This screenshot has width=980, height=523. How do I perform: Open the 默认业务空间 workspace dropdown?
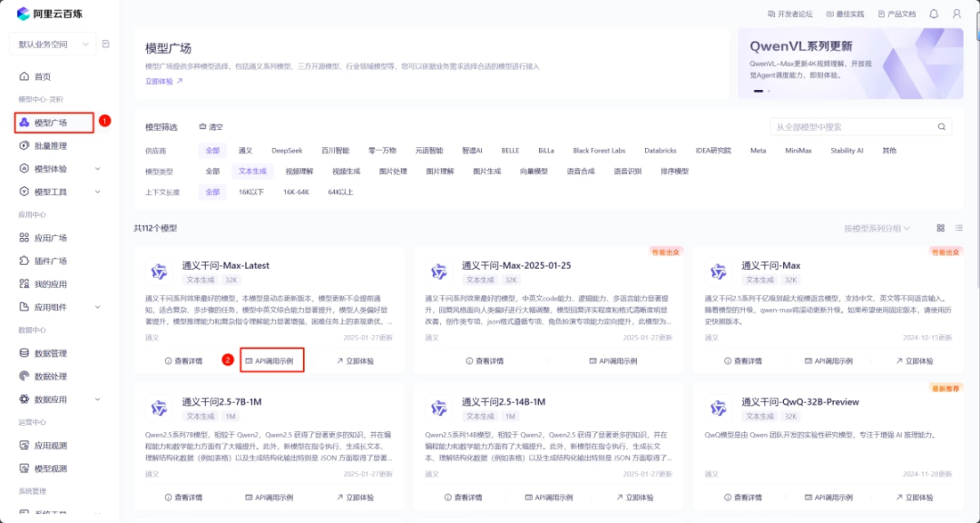pyautogui.click(x=54, y=44)
